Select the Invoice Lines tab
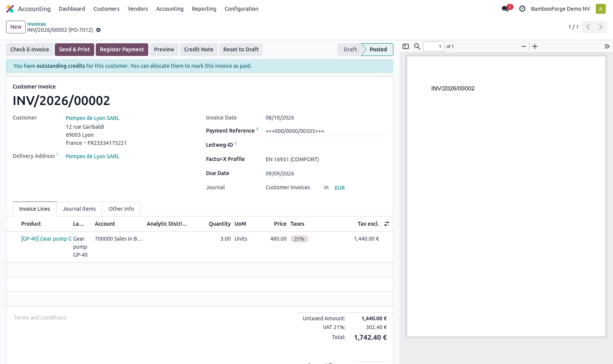 (34, 209)
